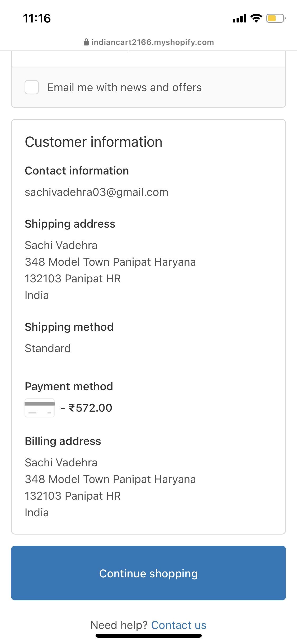Image resolution: width=297 pixels, height=644 pixels.
Task: Tap the lock icon in address bar
Action: tap(86, 42)
